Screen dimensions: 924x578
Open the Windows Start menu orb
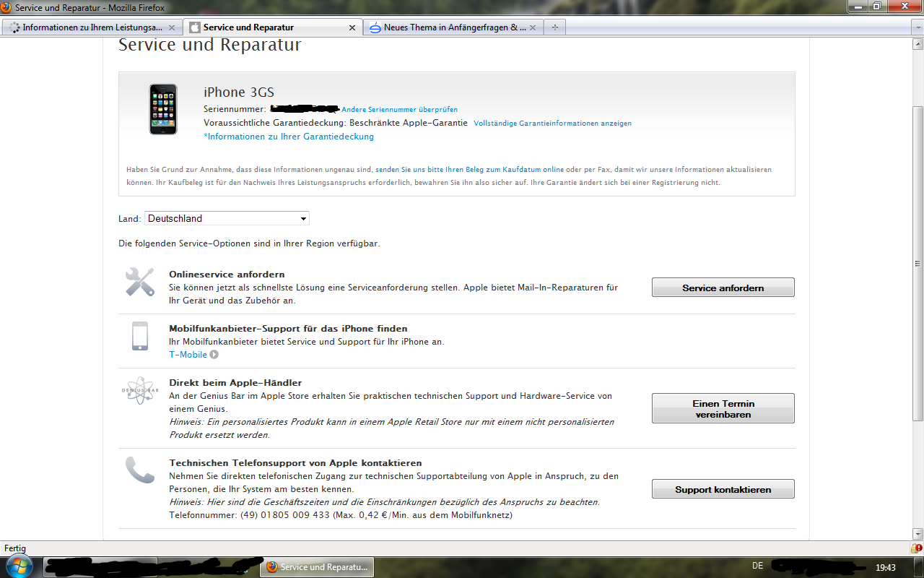pyautogui.click(x=19, y=566)
